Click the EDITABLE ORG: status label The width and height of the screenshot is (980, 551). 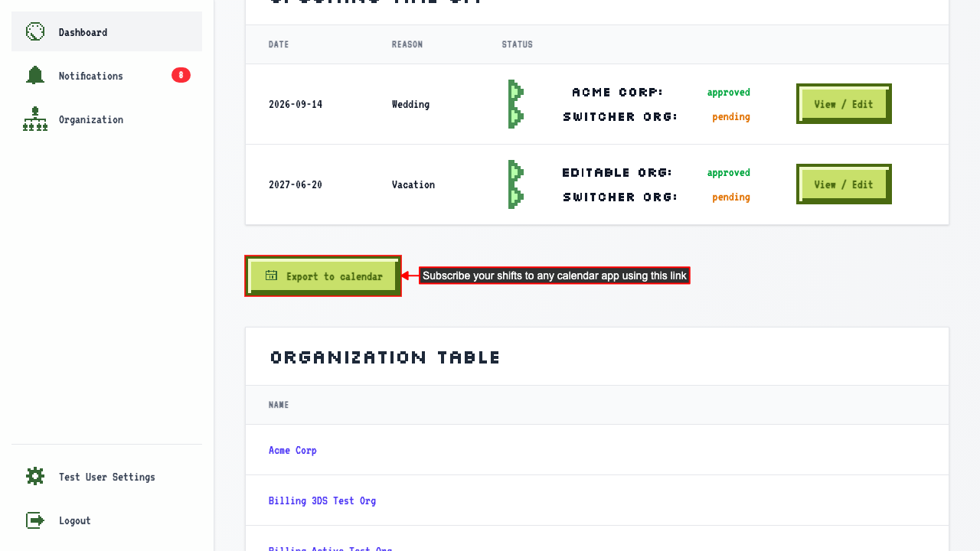(x=617, y=172)
